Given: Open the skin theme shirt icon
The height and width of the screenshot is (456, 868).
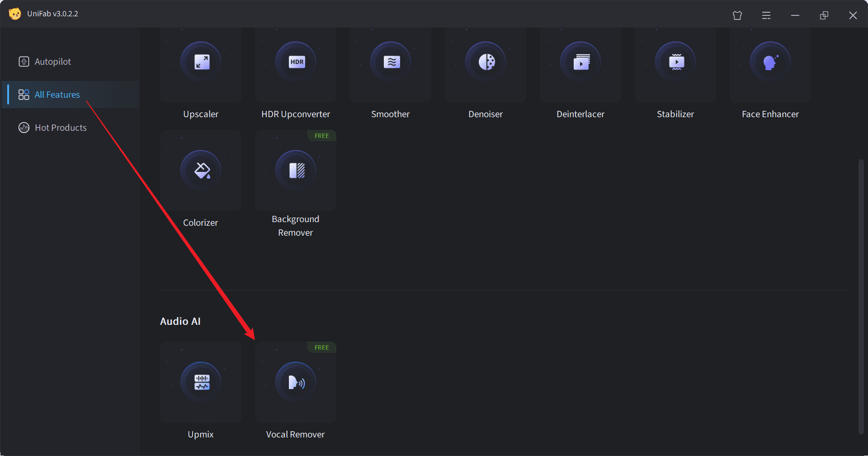Looking at the screenshot, I should tap(737, 15).
